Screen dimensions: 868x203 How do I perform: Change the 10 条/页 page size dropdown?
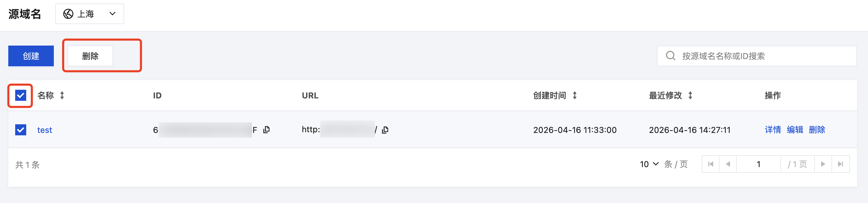650,164
